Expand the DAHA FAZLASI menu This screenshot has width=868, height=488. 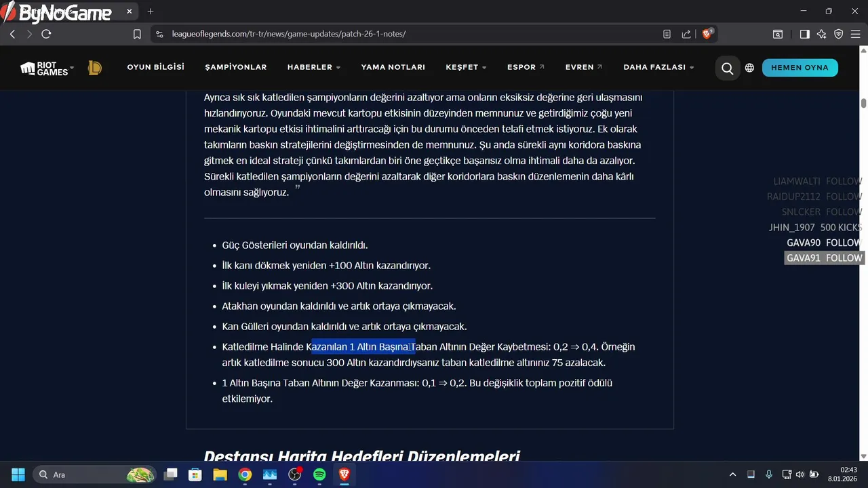point(658,67)
